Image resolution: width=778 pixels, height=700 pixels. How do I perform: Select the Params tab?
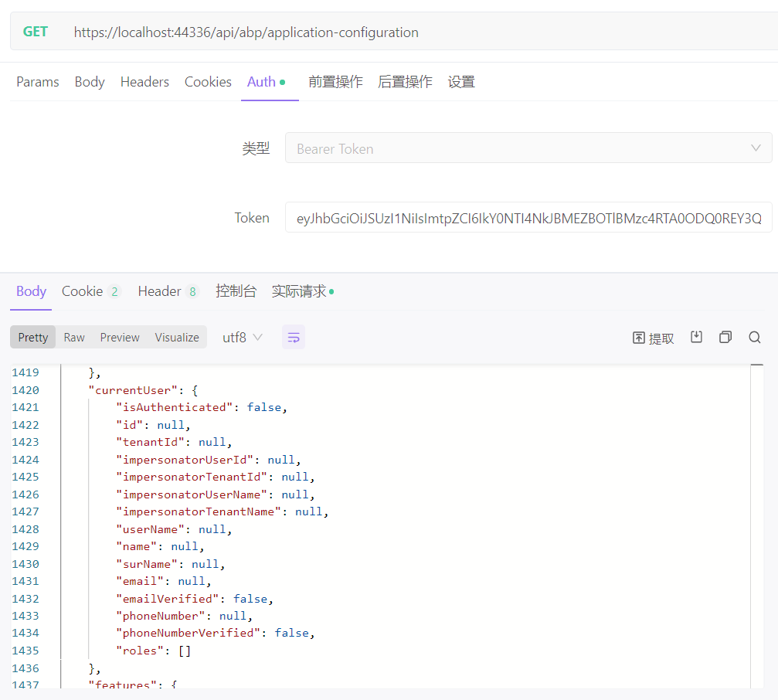[37, 81]
